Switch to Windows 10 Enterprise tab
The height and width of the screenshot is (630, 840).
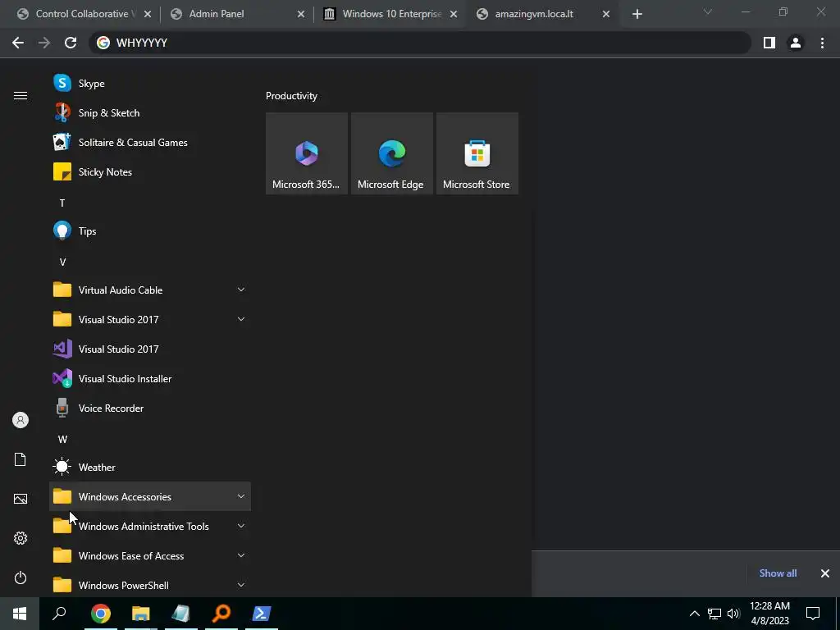[x=390, y=14]
